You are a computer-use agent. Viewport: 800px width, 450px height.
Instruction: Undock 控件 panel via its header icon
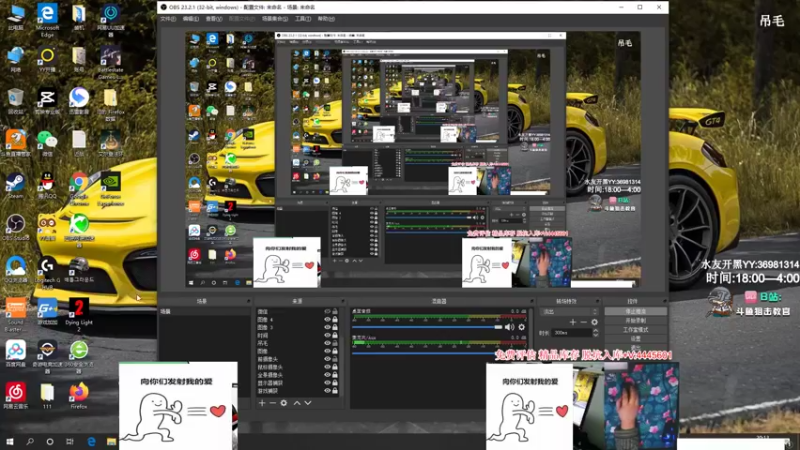coord(664,301)
